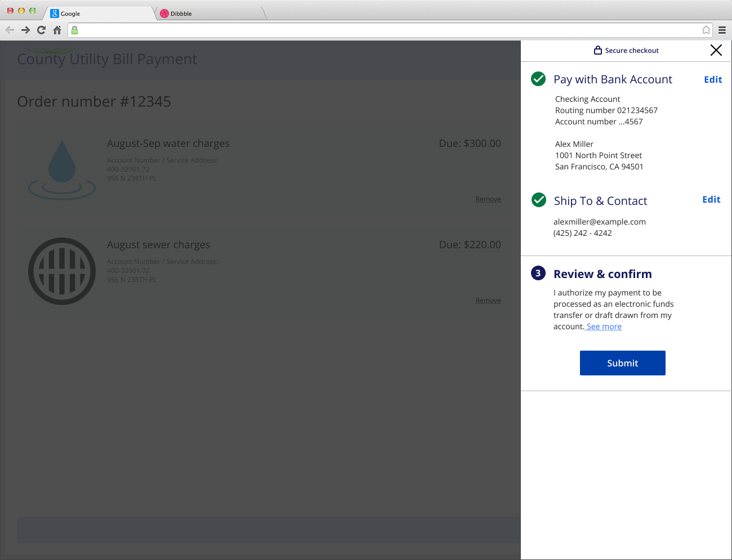This screenshot has width=732, height=560.
Task: Click the Due: $220.00 amount
Action: pos(470,245)
